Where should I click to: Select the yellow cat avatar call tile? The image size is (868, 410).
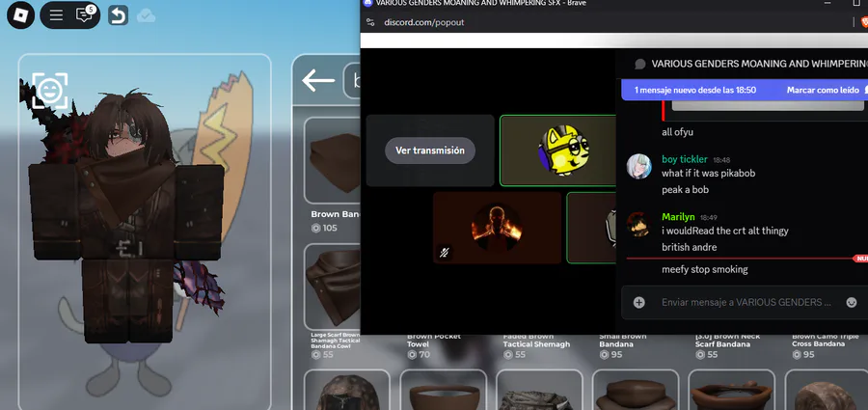pos(558,150)
